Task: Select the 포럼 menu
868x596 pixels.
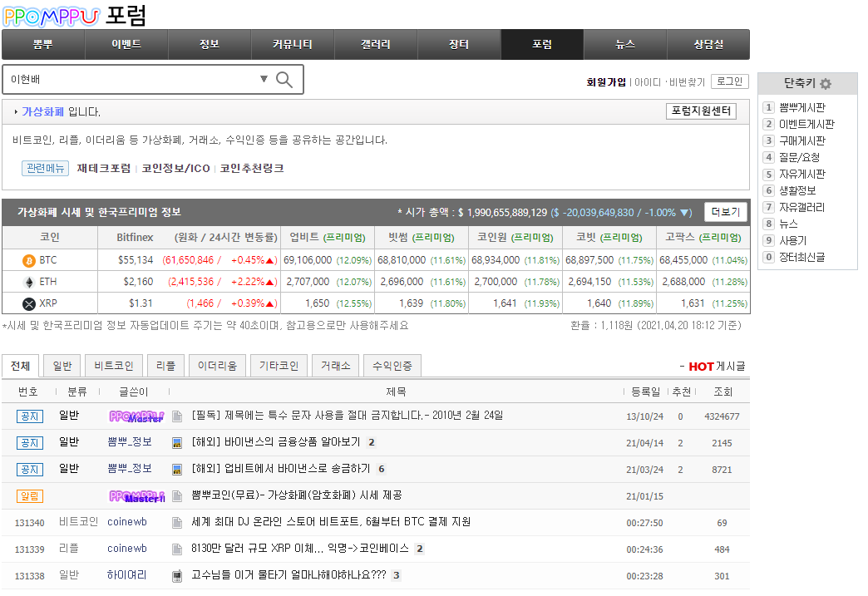Action: 542,44
